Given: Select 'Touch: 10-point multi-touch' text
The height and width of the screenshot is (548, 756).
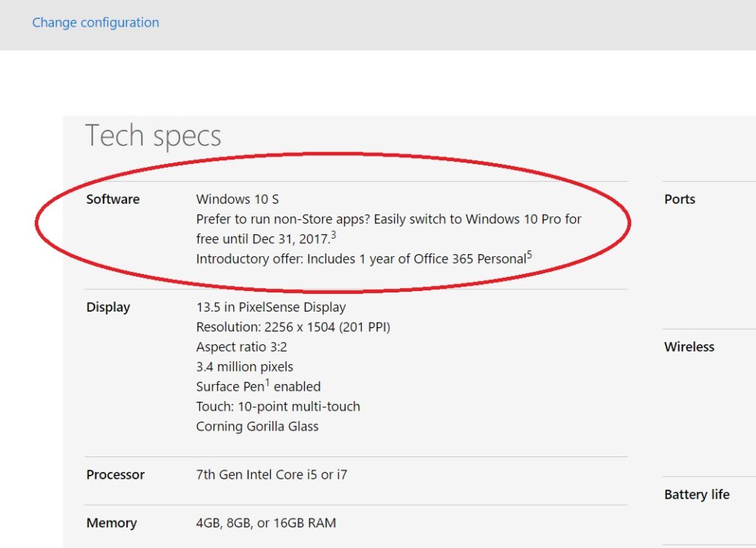Looking at the screenshot, I should click(x=278, y=407).
